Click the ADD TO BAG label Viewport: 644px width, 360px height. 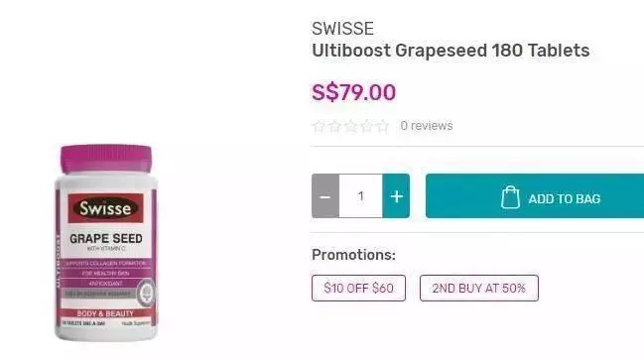(565, 199)
